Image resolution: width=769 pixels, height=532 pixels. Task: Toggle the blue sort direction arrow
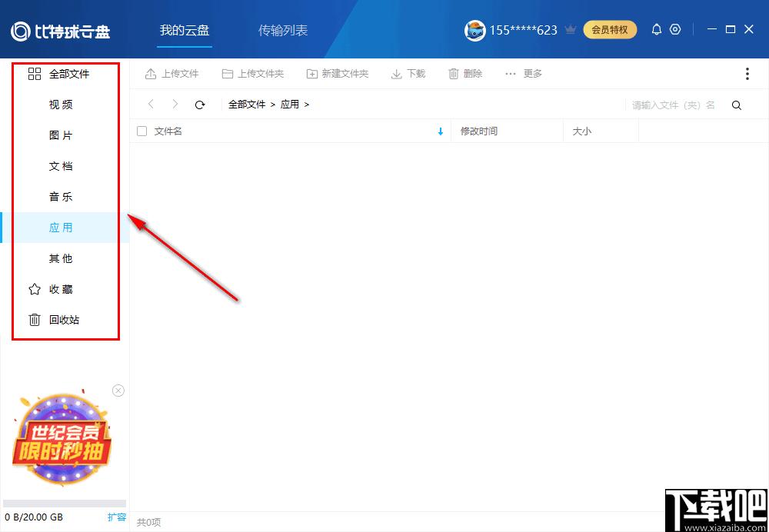[x=441, y=131]
